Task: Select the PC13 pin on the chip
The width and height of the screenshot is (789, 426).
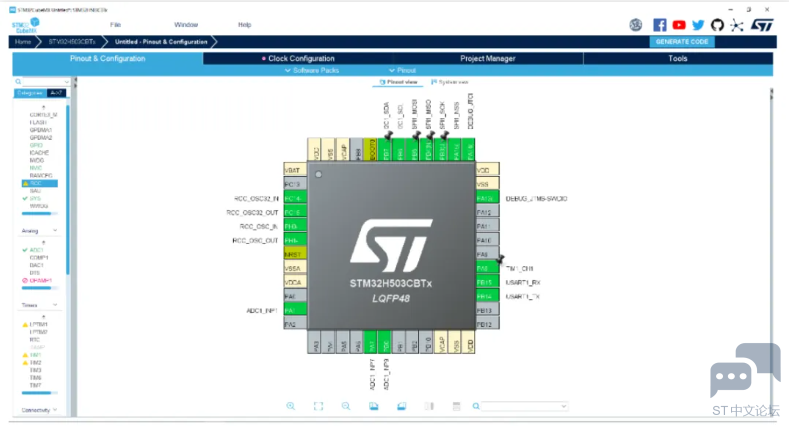Action: coord(295,184)
